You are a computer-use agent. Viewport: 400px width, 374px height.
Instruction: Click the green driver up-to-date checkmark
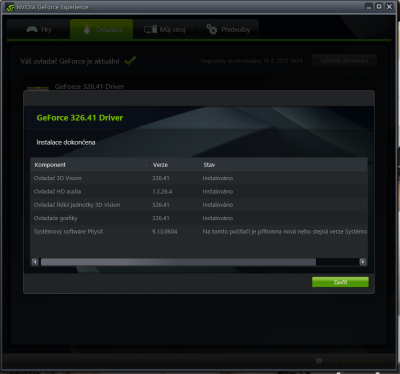click(130, 61)
